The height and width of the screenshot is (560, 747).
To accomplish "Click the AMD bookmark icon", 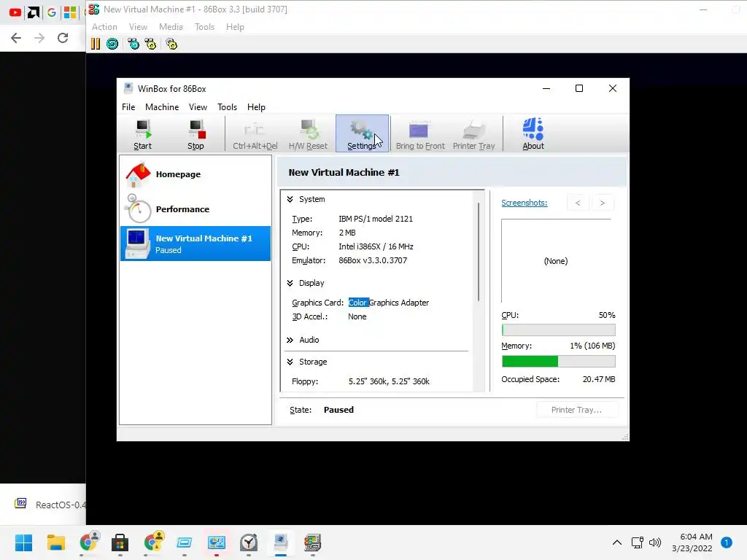I will tap(34, 12).
